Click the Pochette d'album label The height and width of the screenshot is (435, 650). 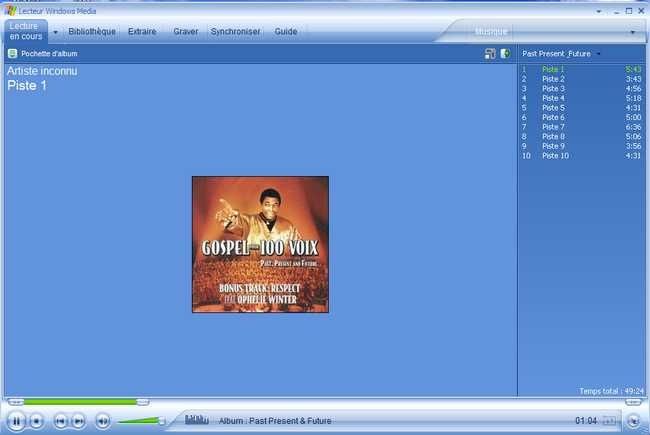pos(49,54)
